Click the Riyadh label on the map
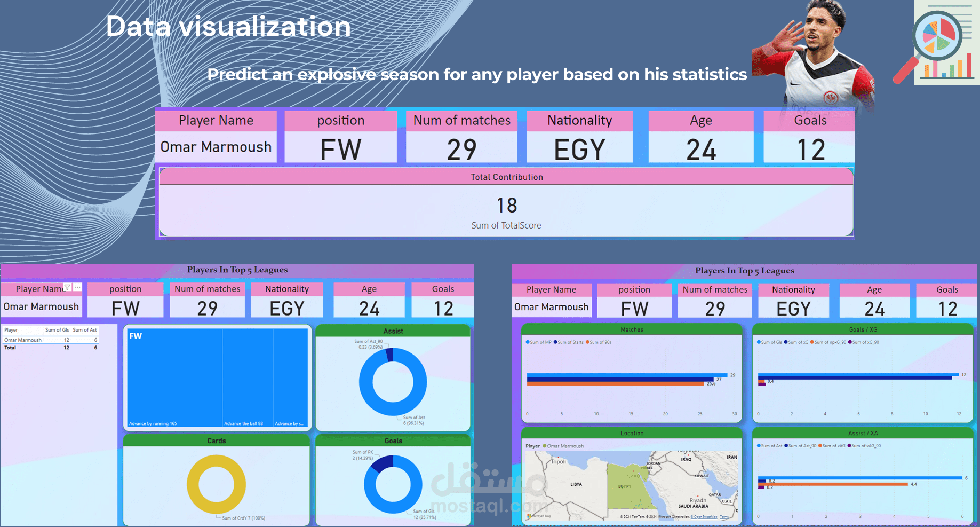This screenshot has width=980, height=527. (x=698, y=500)
